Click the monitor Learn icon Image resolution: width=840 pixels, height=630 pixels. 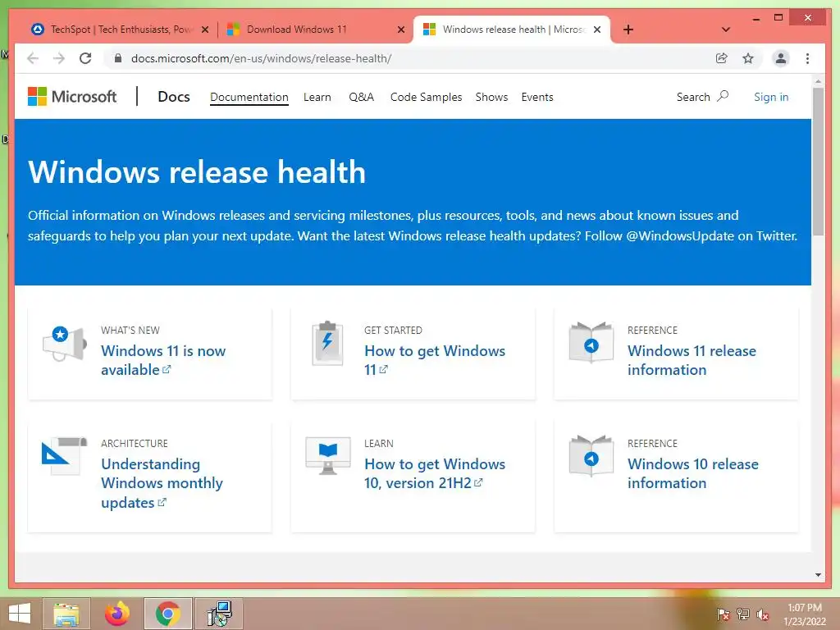pos(328,456)
